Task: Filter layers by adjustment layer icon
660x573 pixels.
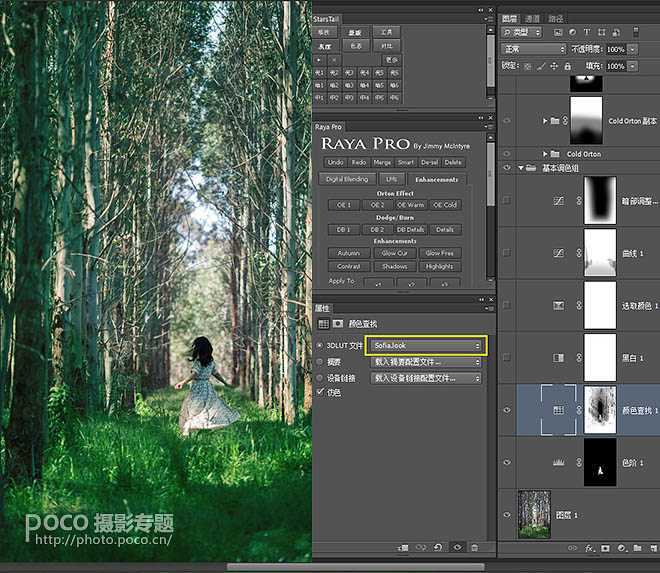Action: [x=572, y=32]
